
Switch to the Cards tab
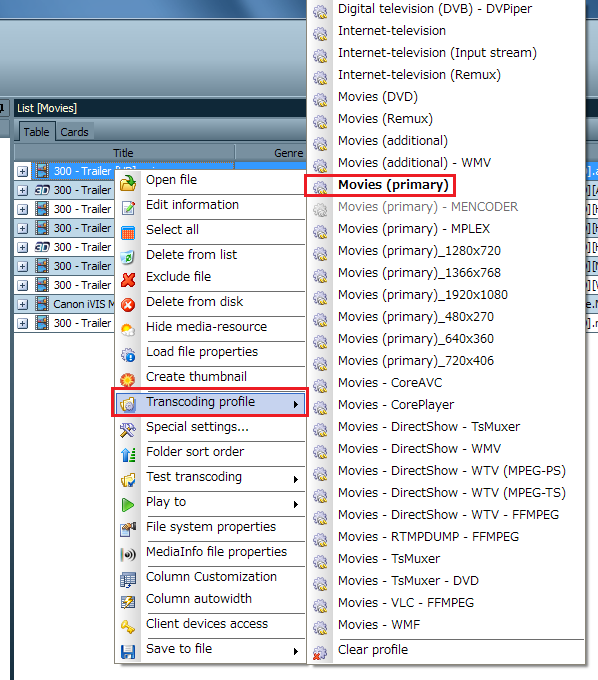(74, 132)
